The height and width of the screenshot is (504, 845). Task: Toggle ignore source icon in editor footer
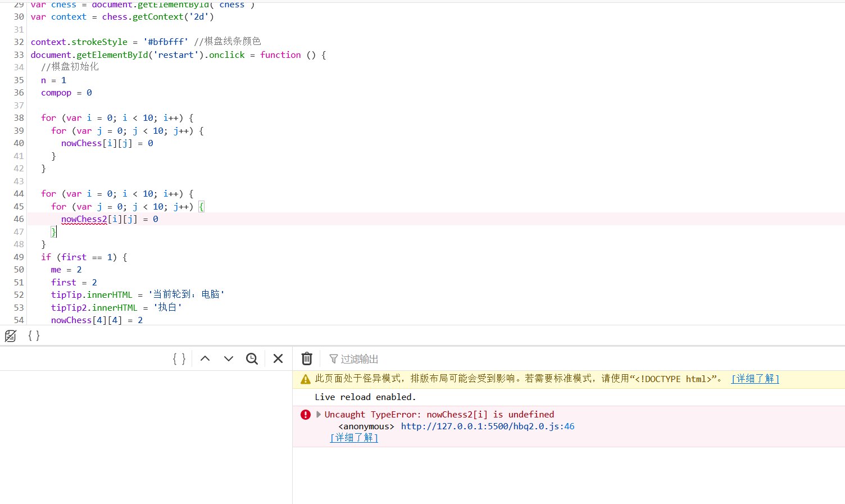coord(10,336)
